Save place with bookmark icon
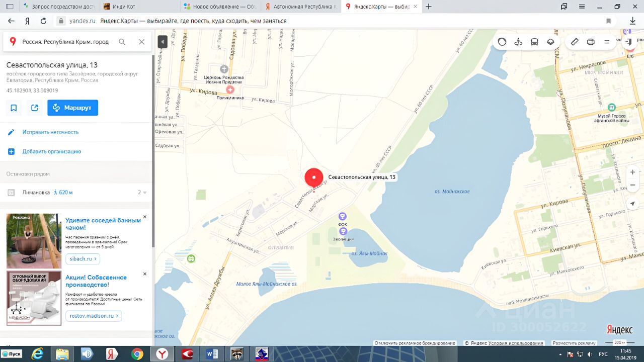The width and height of the screenshot is (644, 362). (x=14, y=108)
